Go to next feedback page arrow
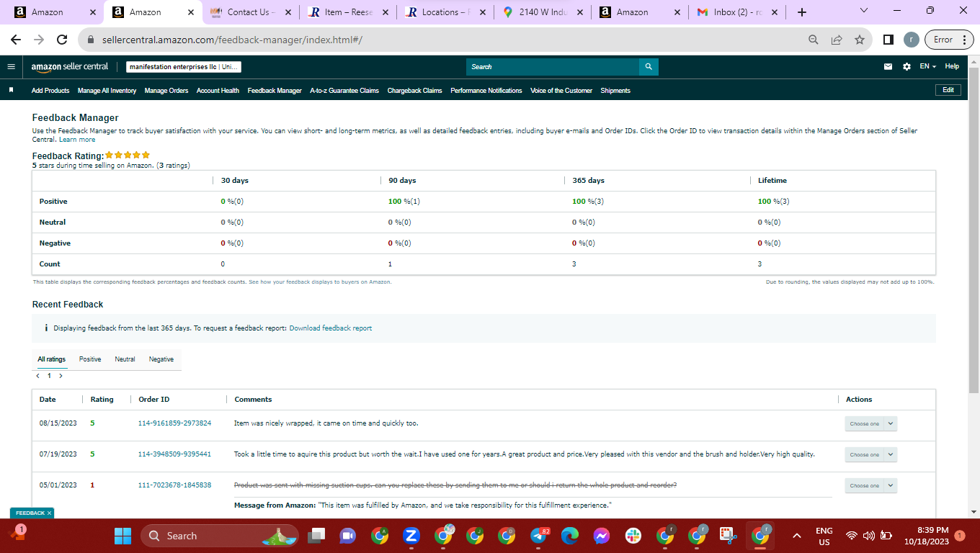Screen dimensions: 980x553 pos(61,376)
